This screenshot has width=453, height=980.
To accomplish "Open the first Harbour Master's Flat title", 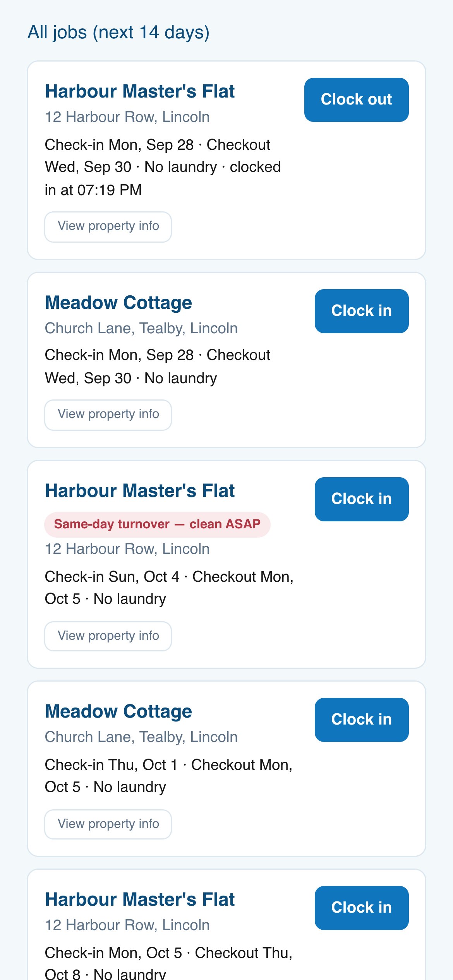I will coord(140,91).
